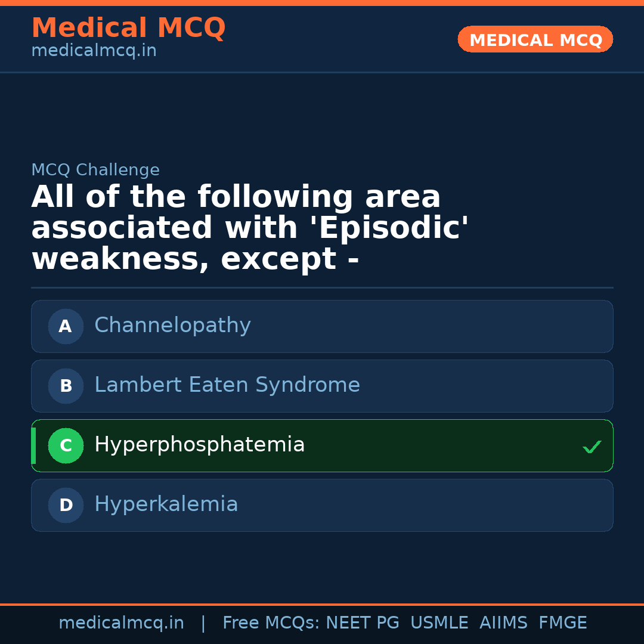Select the Channelopathy answer text

coord(172,326)
